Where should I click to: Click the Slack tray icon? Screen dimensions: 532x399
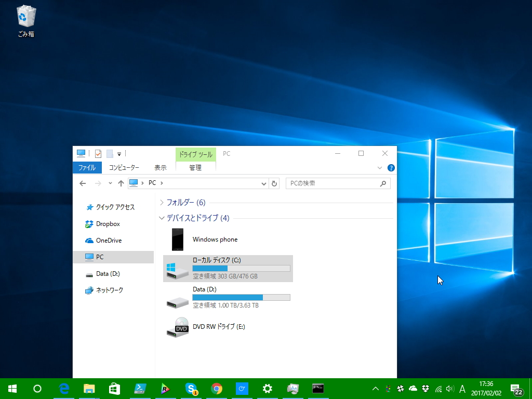[x=401, y=389]
